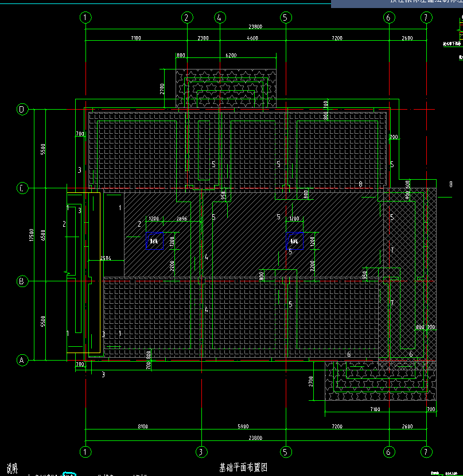
Task: Click the top 23800 overall dimension text
Action: pos(255,27)
